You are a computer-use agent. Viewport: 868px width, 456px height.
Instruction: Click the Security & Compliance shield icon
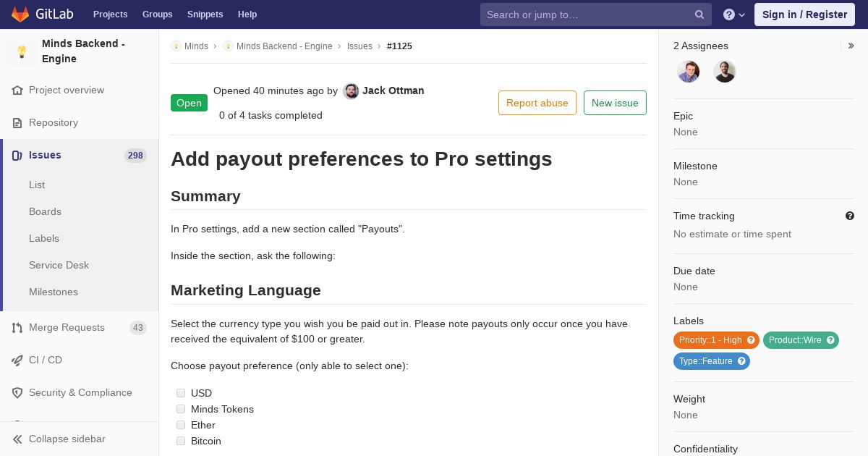pyautogui.click(x=17, y=393)
